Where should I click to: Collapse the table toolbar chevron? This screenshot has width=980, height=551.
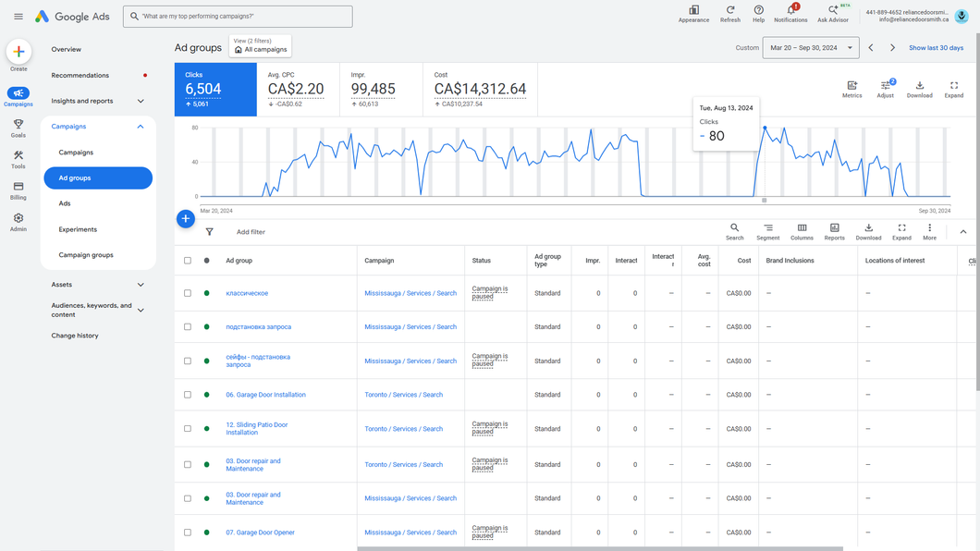pos(963,232)
